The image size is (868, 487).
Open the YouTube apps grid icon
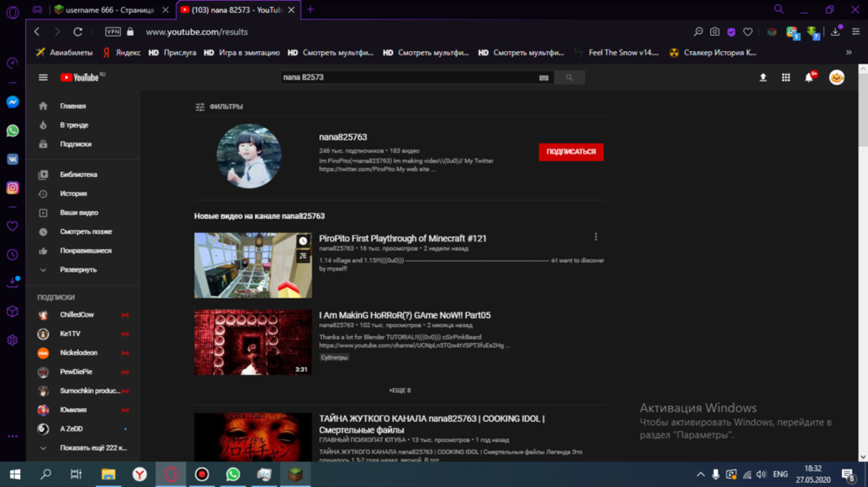[786, 77]
